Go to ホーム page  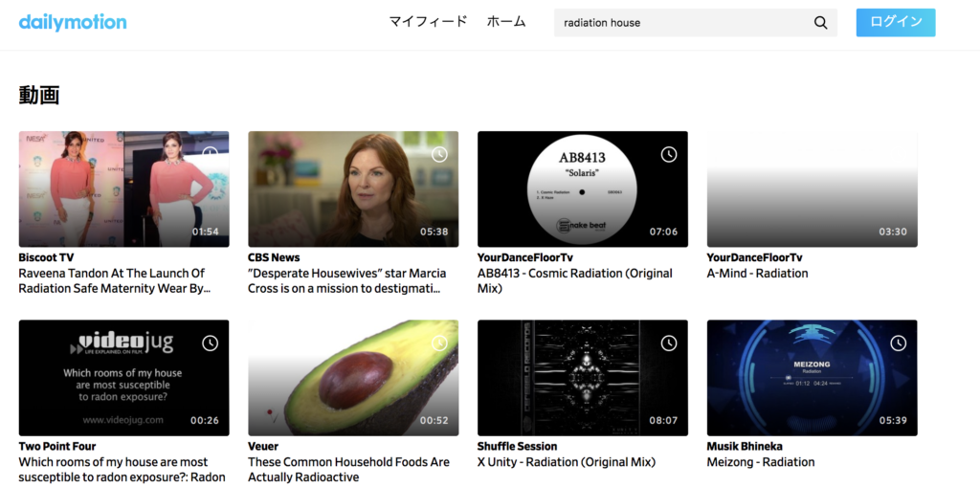[x=506, y=22]
